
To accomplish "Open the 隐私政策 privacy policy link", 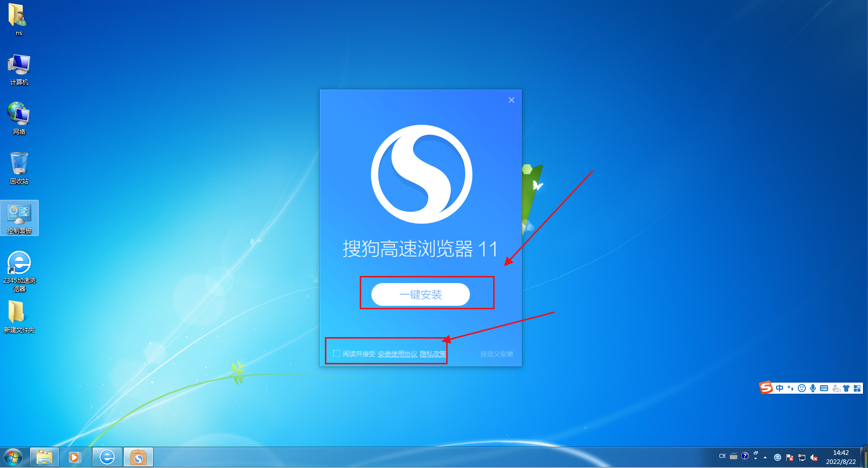I will [x=433, y=354].
